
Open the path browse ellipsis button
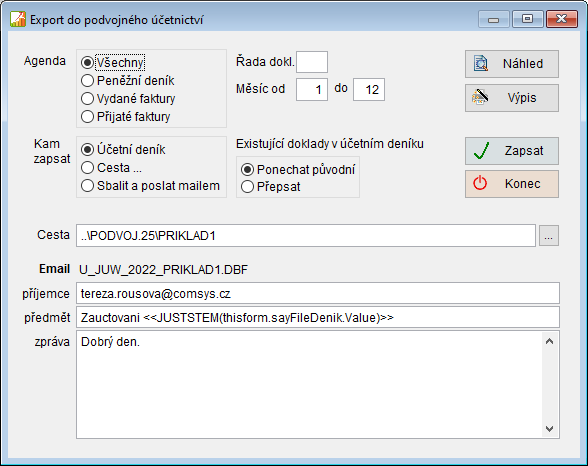tap(549, 235)
